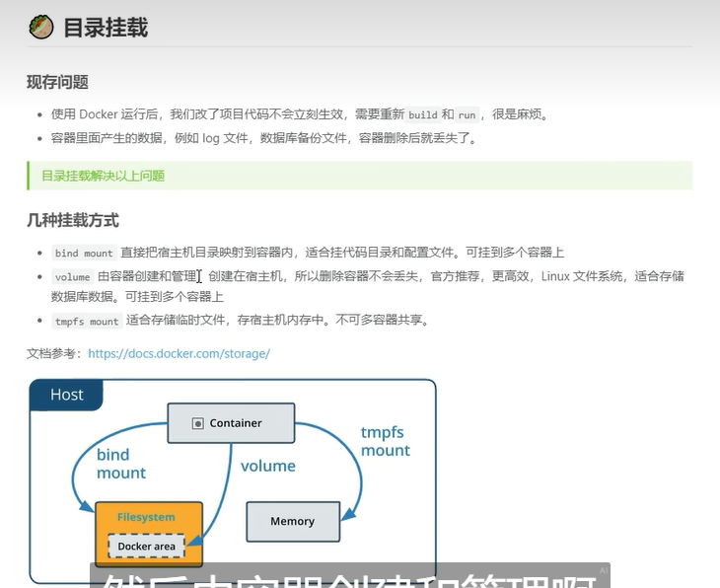Click the Host label tab in the diagram
720x588 pixels.
67,395
